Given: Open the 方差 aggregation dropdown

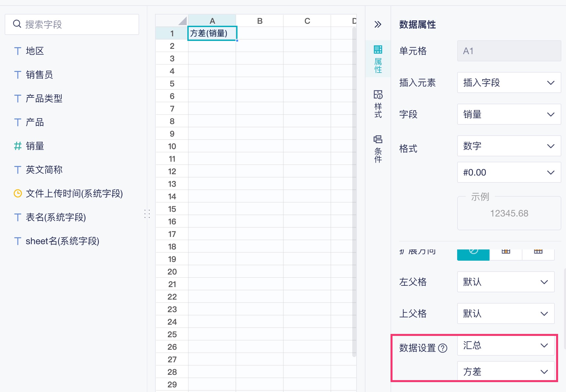Looking at the screenshot, I should [506, 372].
